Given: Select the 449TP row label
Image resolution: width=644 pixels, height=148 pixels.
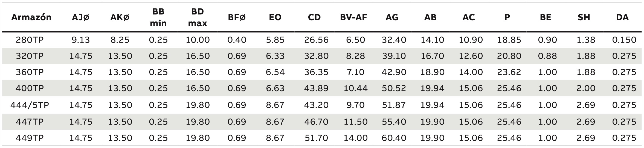Looking at the screenshot, I should pyautogui.click(x=30, y=138).
